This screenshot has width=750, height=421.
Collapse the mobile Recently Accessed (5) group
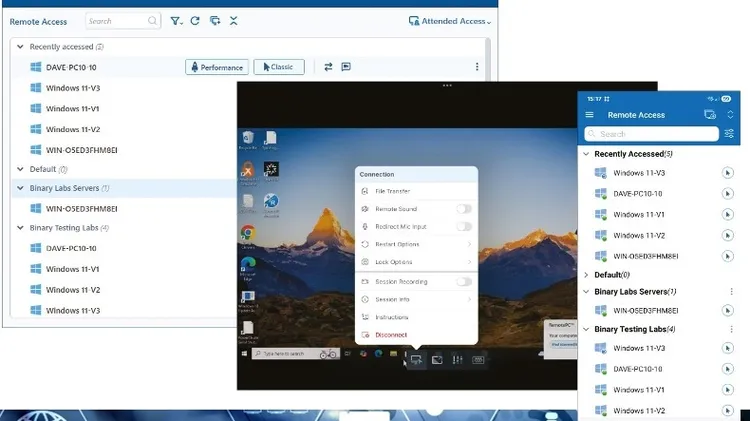point(586,154)
